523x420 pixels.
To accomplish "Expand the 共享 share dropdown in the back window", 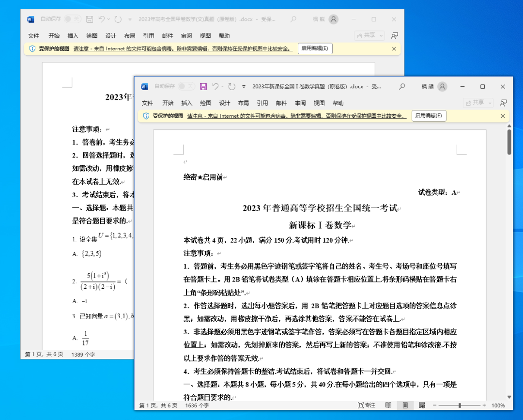I will pyautogui.click(x=381, y=35).
